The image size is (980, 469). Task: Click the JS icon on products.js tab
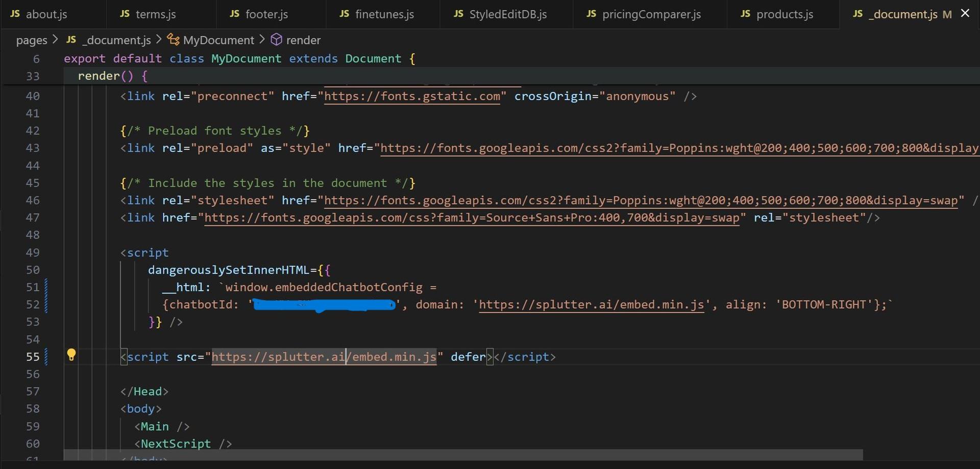[746, 14]
